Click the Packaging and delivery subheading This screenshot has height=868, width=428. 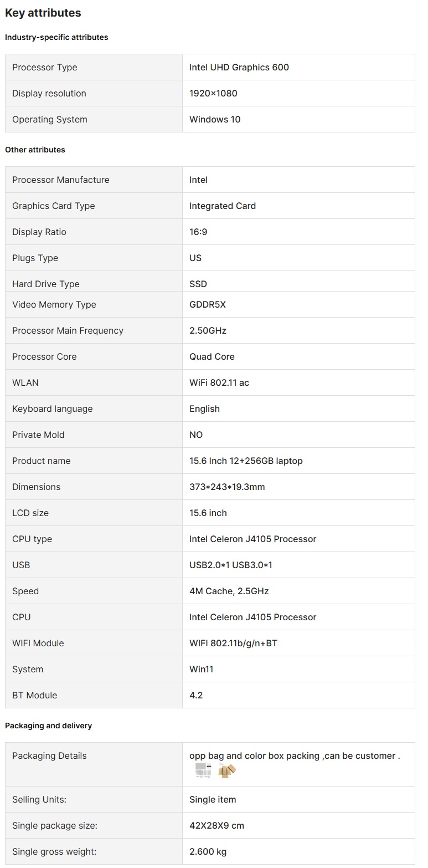pos(49,726)
